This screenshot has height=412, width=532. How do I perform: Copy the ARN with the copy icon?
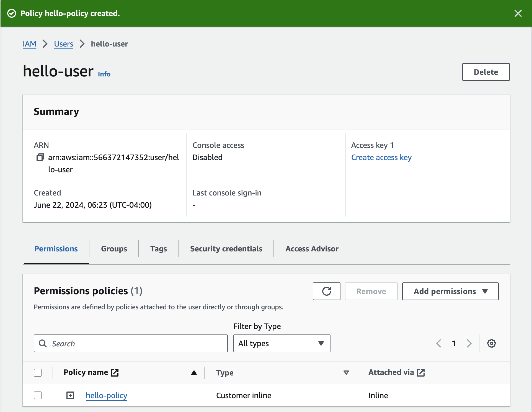(x=40, y=158)
